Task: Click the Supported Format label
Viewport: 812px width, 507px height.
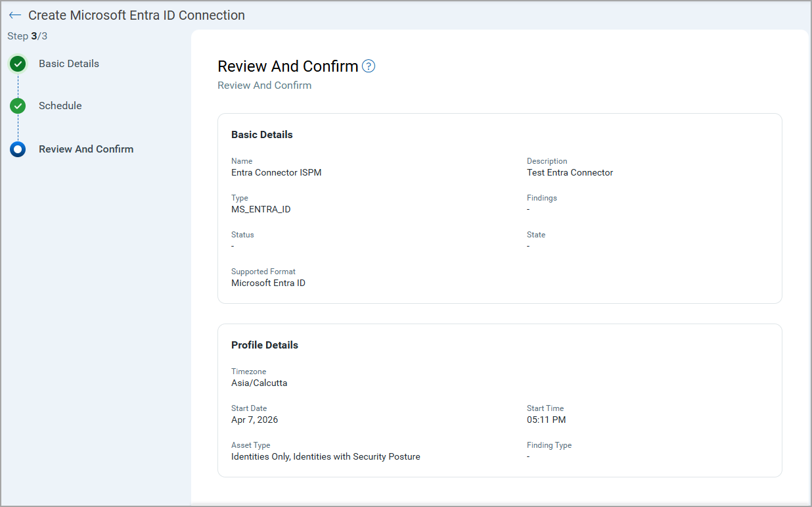Action: coord(263,272)
